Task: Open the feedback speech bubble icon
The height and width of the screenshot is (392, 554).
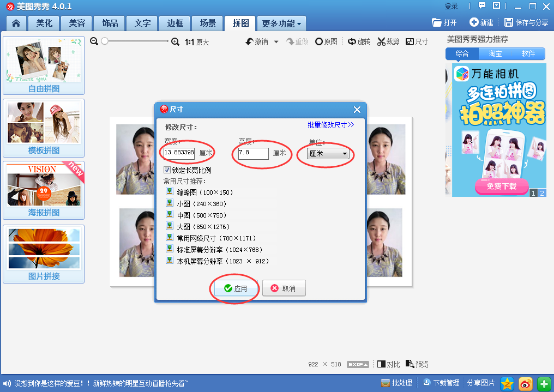Action: (x=482, y=5)
